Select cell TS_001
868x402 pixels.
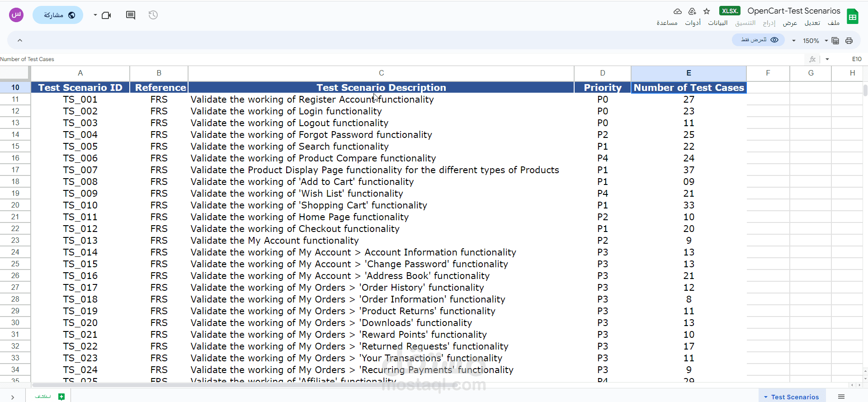pyautogui.click(x=80, y=99)
